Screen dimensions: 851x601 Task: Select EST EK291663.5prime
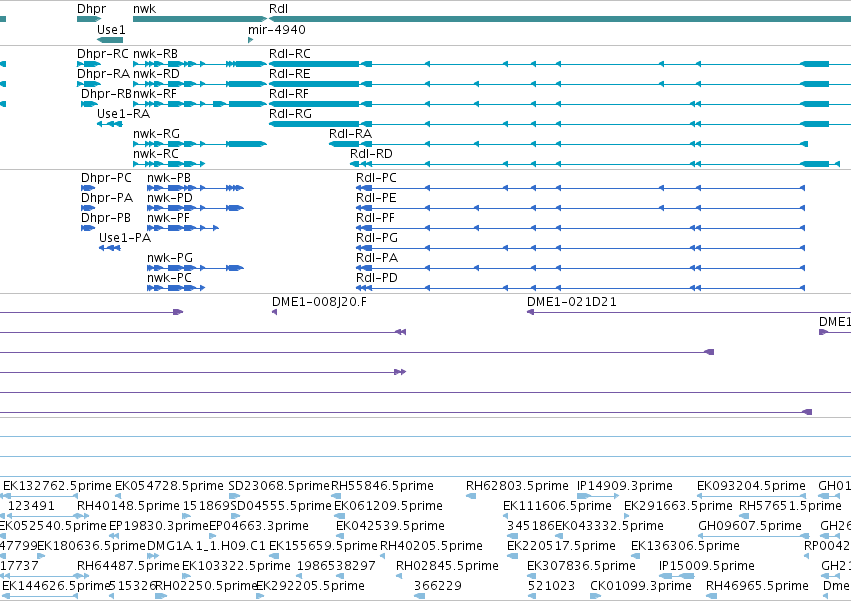click(678, 506)
